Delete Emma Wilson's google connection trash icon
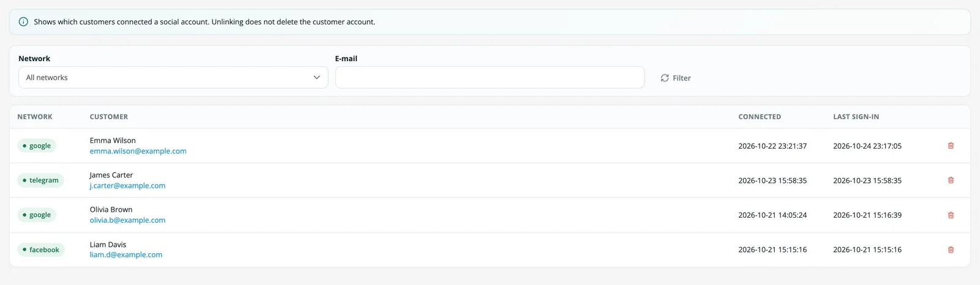Viewport: 980px width, 285px height. pyautogui.click(x=951, y=146)
